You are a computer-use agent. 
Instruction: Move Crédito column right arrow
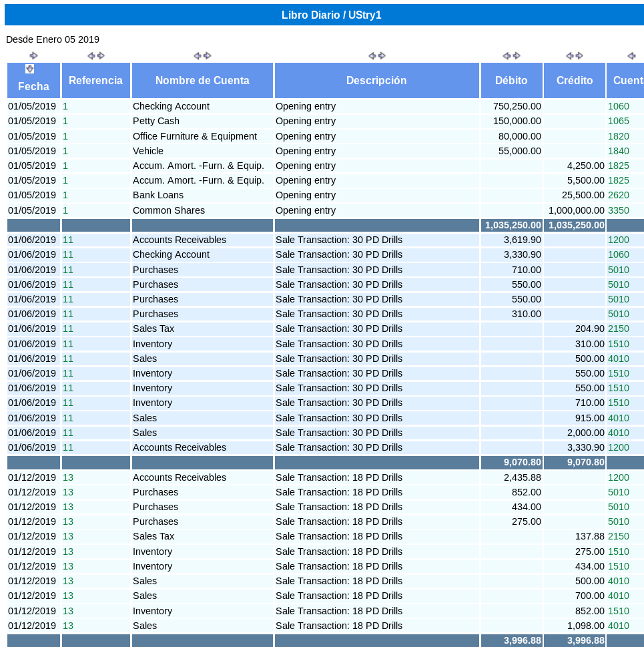(579, 55)
